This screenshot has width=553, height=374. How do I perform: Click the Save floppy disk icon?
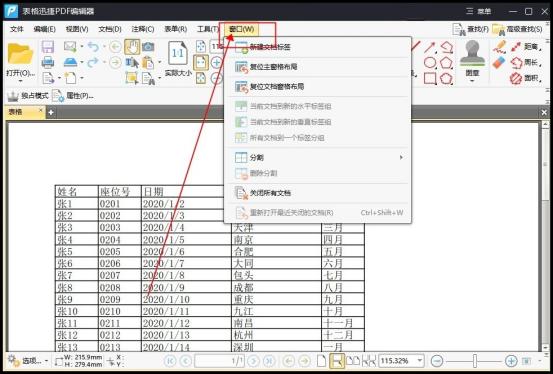click(x=48, y=47)
